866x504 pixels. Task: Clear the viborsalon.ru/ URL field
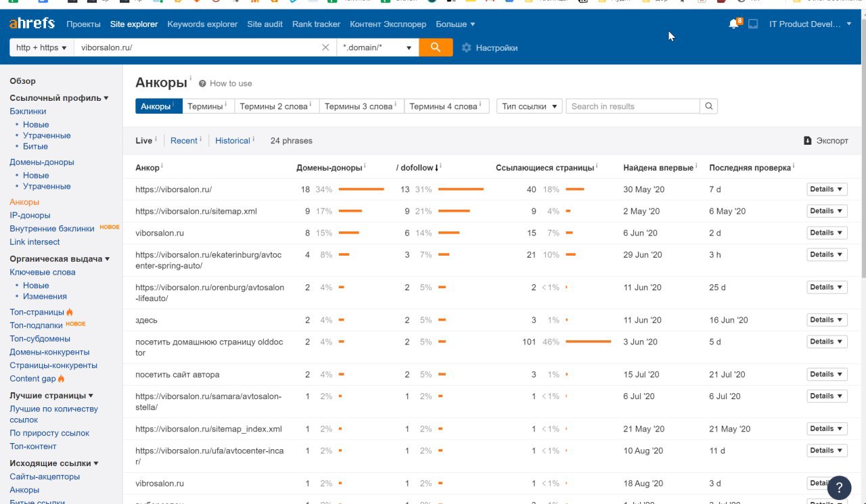coord(325,47)
